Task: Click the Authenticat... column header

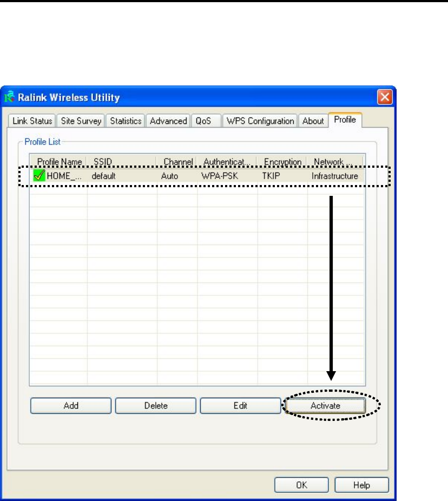Action: coord(227,162)
